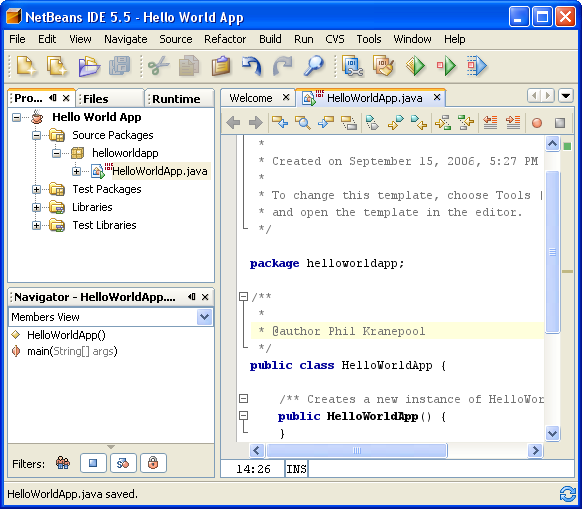The height and width of the screenshot is (509, 582).
Task: Expand the Test Libraries node
Action: click(36, 225)
